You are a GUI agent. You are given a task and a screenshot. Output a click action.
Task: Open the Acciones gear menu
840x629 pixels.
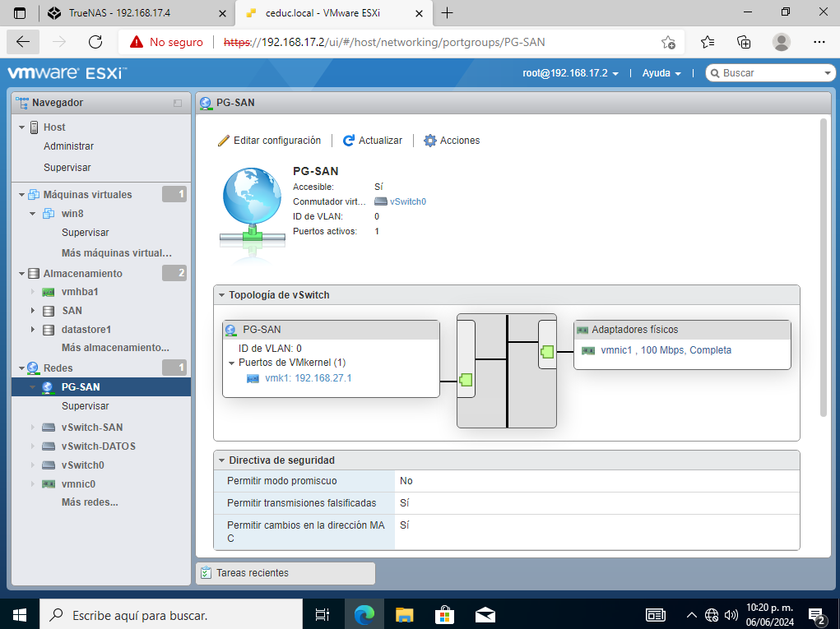[430, 141]
